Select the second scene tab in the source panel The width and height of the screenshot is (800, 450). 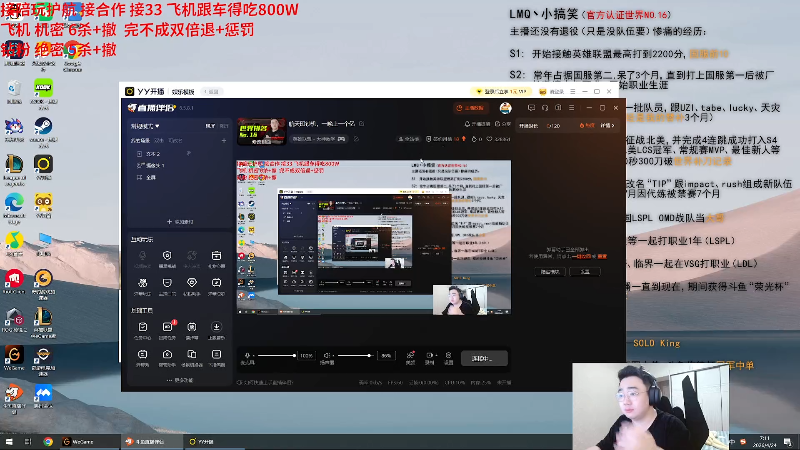pos(159,140)
